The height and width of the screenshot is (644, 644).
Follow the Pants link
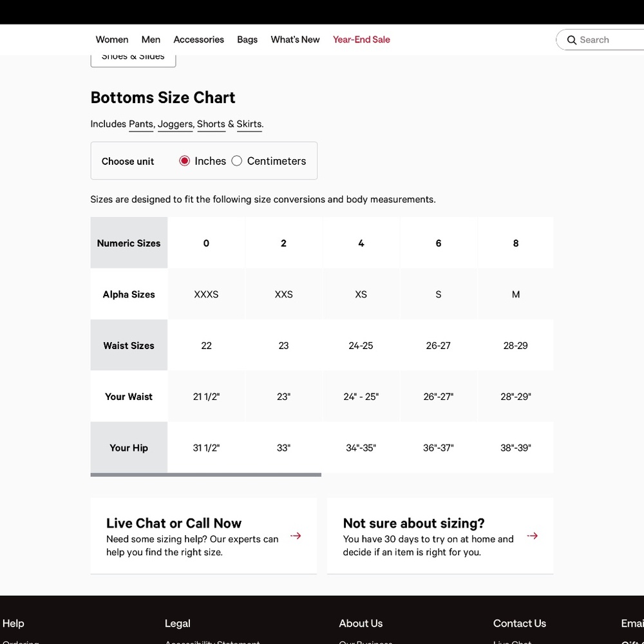pos(141,124)
